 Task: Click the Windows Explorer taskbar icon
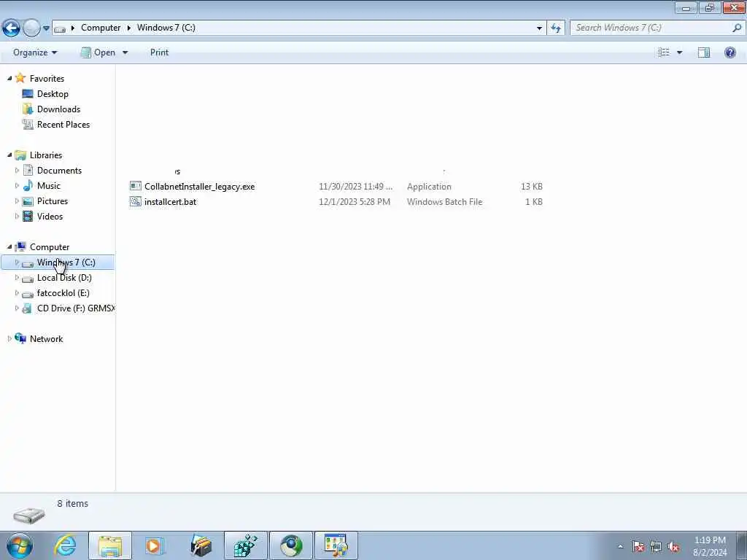110,545
